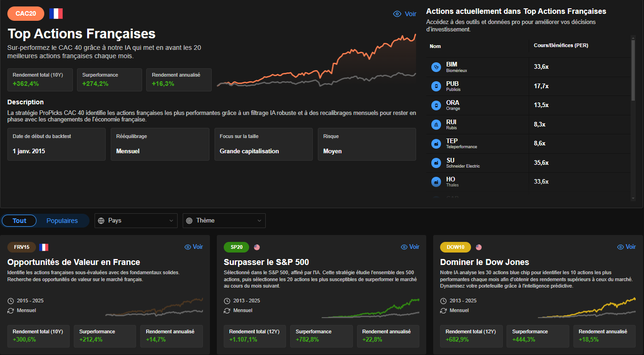
Task: Click the eye icon on Top Actions Françaises
Action: 397,14
